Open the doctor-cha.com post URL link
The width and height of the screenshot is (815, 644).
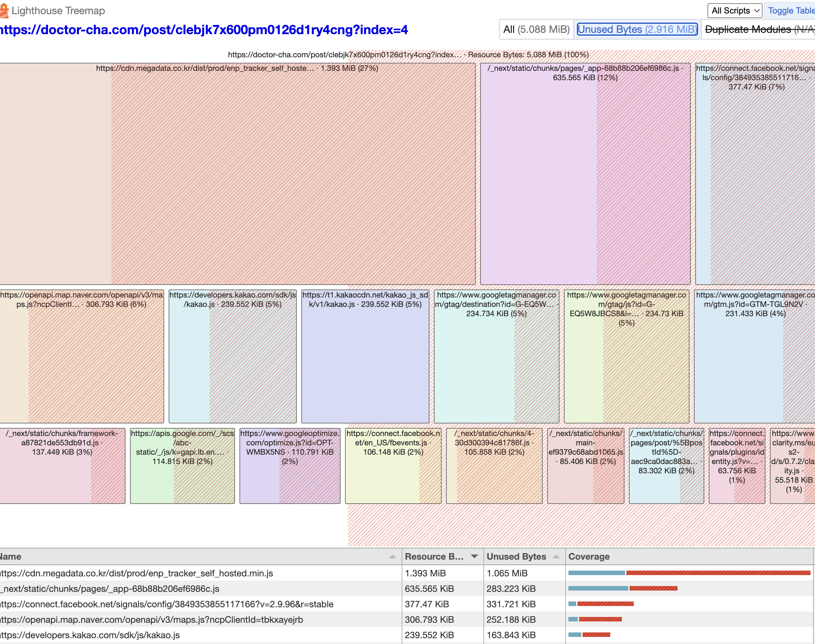tap(203, 30)
